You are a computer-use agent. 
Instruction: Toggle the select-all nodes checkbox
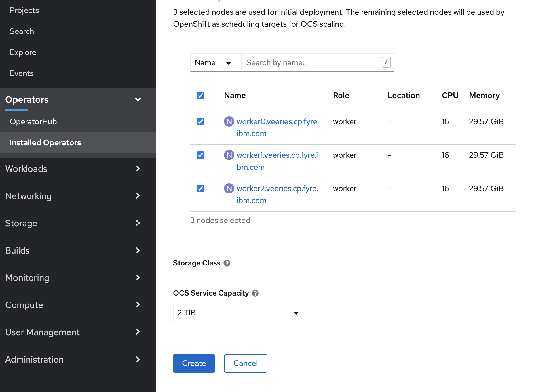(200, 96)
